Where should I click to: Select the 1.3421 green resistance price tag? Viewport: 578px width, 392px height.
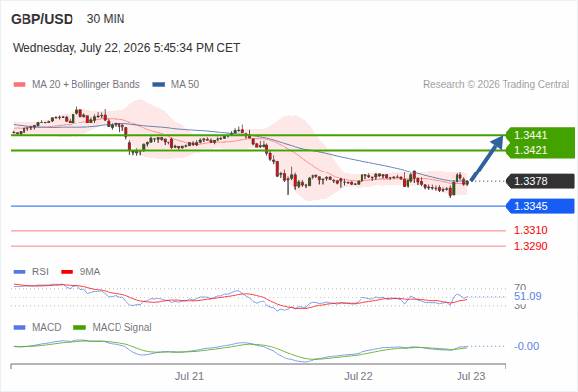coord(540,151)
